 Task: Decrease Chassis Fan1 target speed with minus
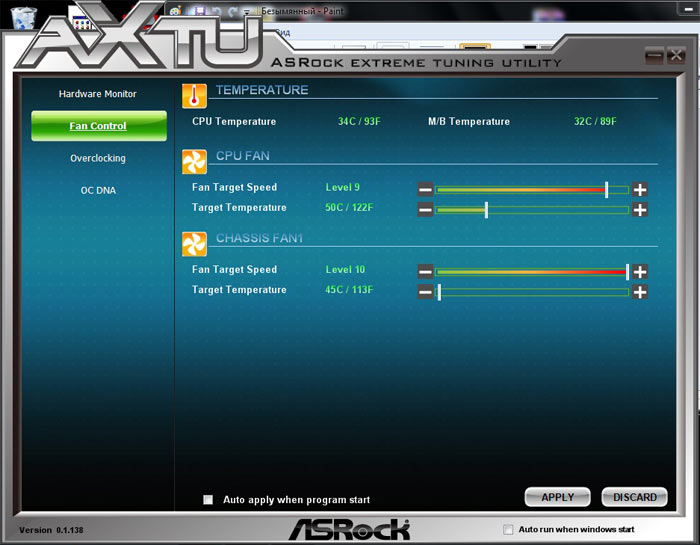tap(425, 271)
